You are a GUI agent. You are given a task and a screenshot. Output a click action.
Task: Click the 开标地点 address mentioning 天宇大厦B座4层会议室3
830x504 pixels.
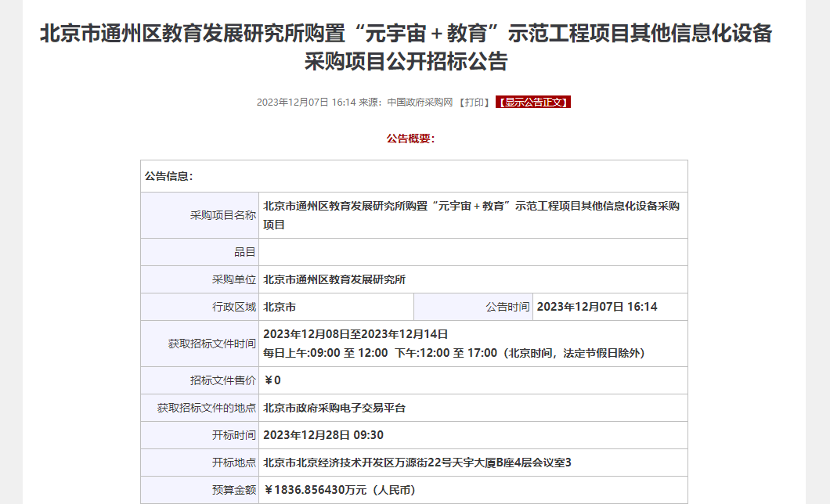pyautogui.click(x=417, y=463)
